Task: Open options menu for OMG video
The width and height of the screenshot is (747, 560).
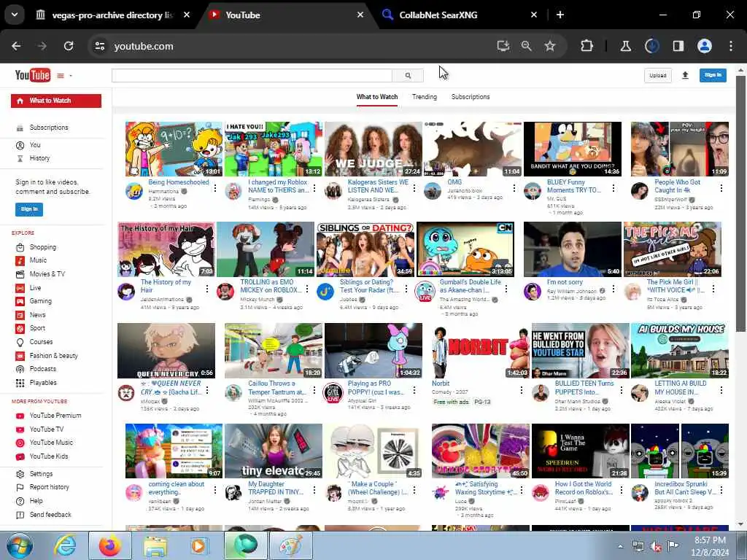Action: click(x=514, y=189)
